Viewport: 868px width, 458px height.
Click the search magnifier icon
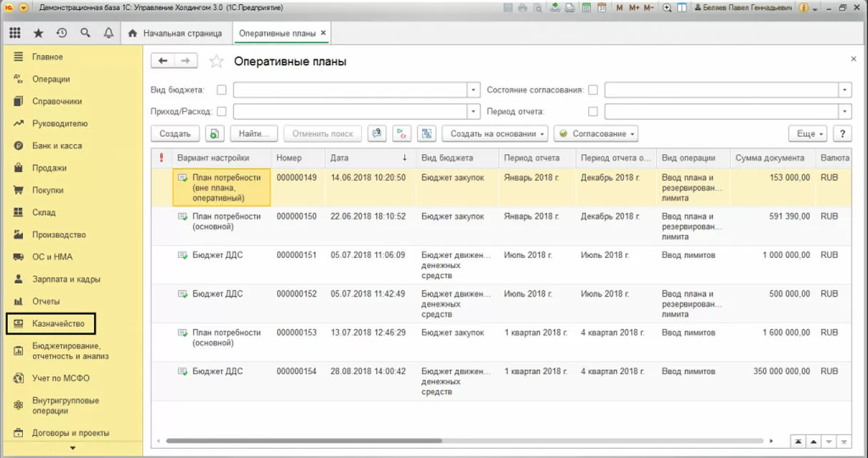pyautogui.click(x=86, y=33)
